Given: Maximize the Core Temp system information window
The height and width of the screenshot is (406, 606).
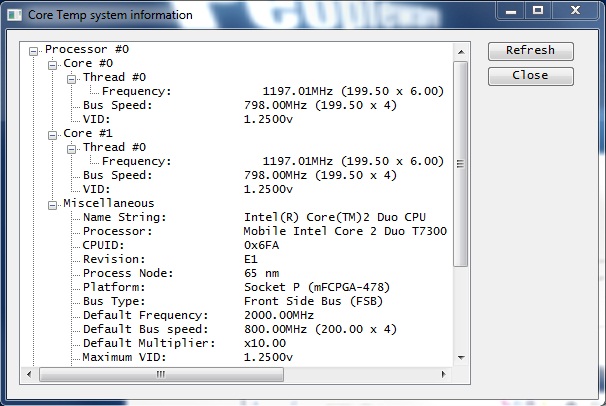Looking at the screenshot, I should point(538,11).
